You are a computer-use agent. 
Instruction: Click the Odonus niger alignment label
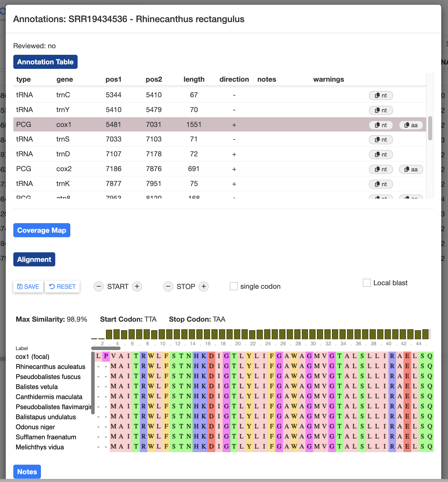tap(35, 427)
